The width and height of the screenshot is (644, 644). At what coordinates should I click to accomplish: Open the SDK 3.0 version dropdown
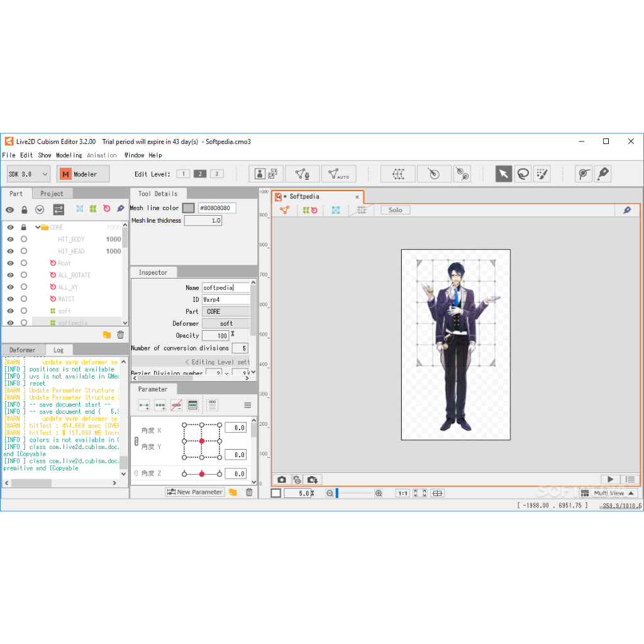(x=28, y=174)
